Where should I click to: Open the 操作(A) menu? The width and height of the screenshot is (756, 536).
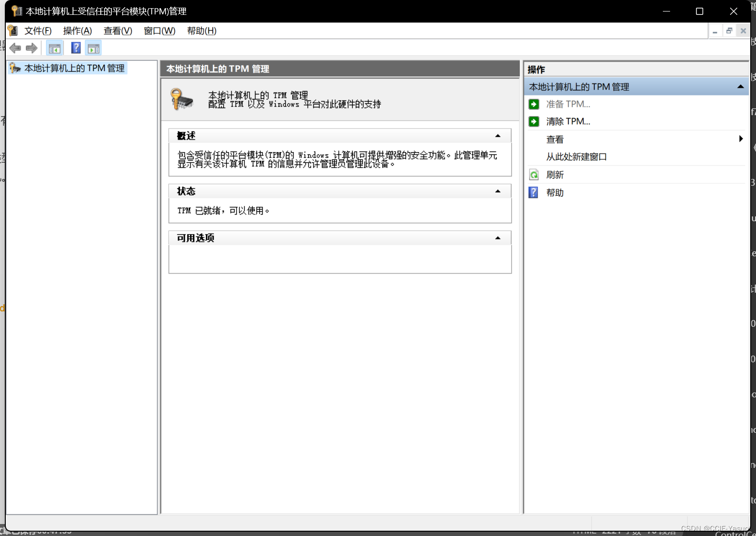coord(77,31)
